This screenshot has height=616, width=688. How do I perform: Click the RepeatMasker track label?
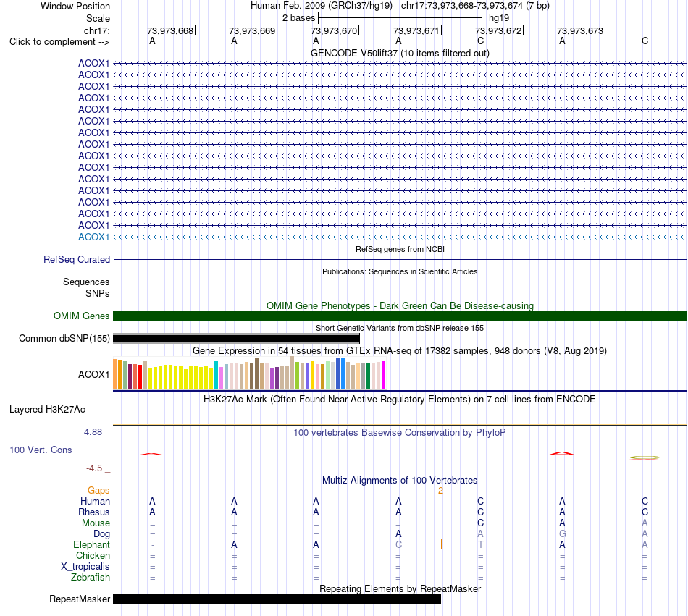80,599
